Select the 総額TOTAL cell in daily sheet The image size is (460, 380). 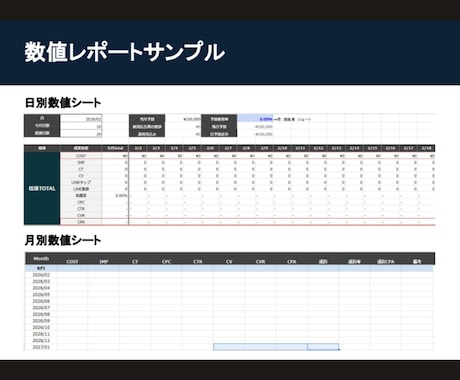42,189
